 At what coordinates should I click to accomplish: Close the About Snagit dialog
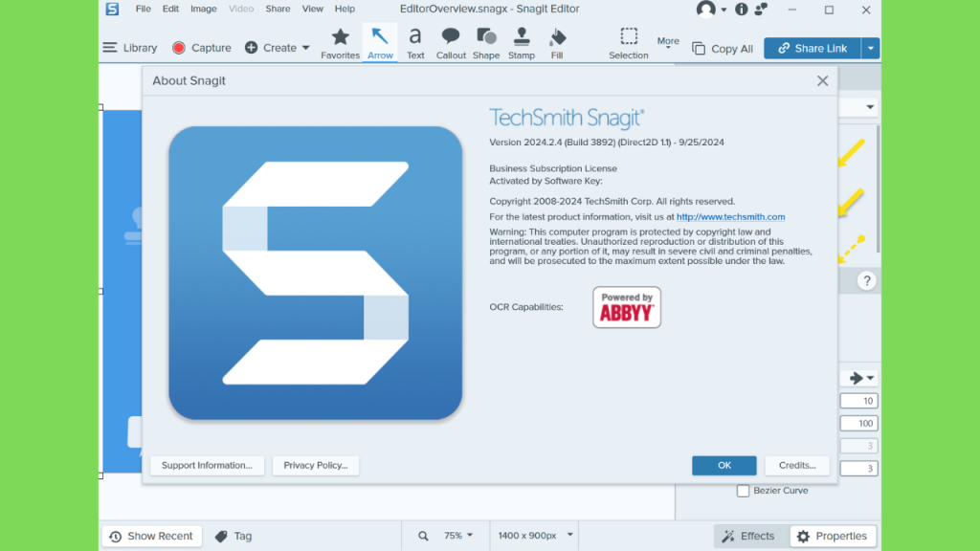click(x=822, y=80)
